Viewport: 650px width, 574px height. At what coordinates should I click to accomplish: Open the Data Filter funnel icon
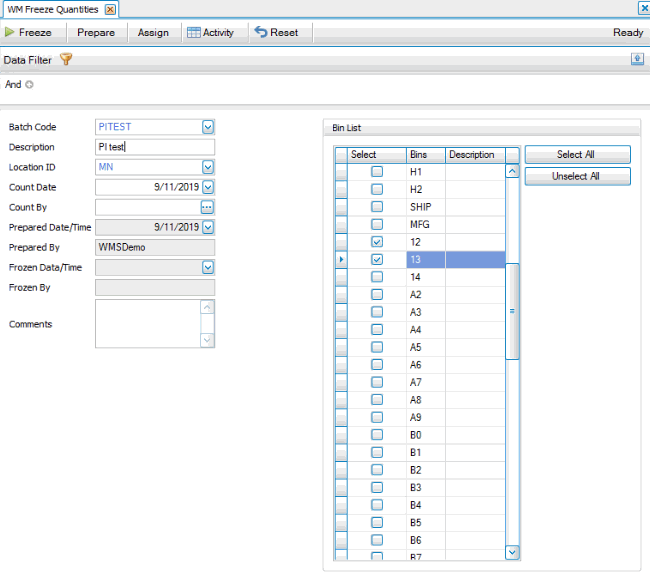click(x=66, y=59)
